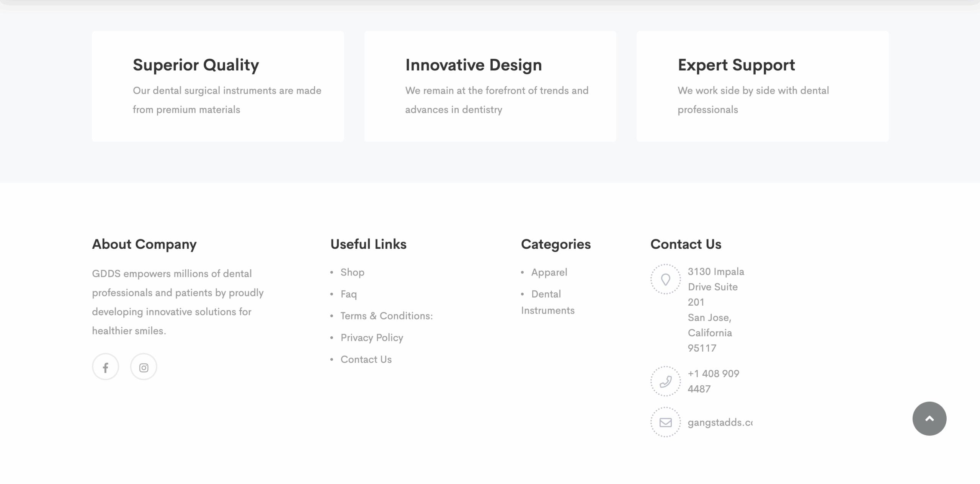Open Contact Us in Useful Links
Viewport: 980px width, 484px height.
click(366, 360)
